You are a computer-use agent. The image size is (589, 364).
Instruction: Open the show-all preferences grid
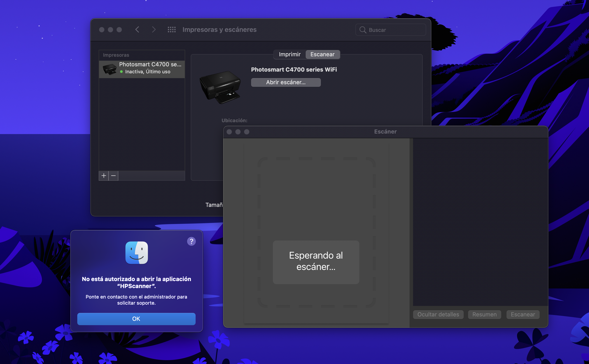pos(171,30)
